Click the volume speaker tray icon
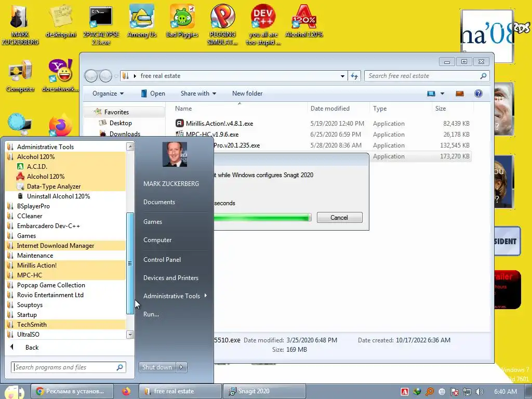Image resolution: width=532 pixels, height=399 pixels. 480,392
